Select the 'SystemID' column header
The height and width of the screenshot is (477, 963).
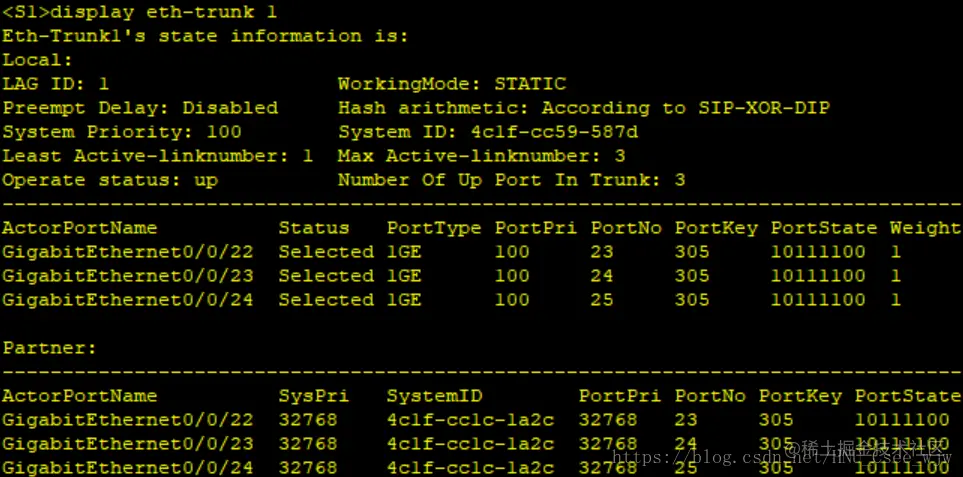click(434, 397)
